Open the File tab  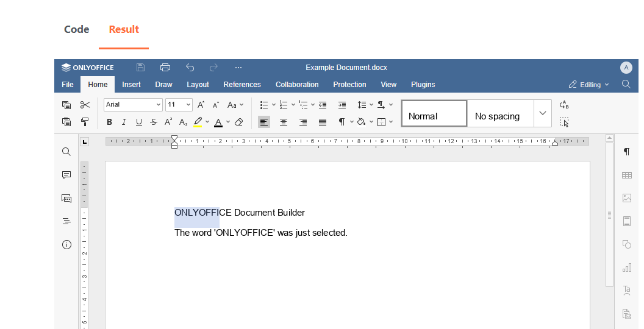[x=67, y=85]
